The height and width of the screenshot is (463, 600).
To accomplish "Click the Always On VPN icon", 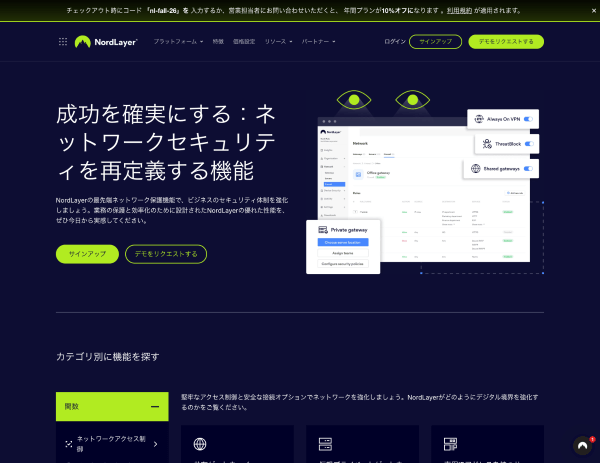I will [479, 119].
